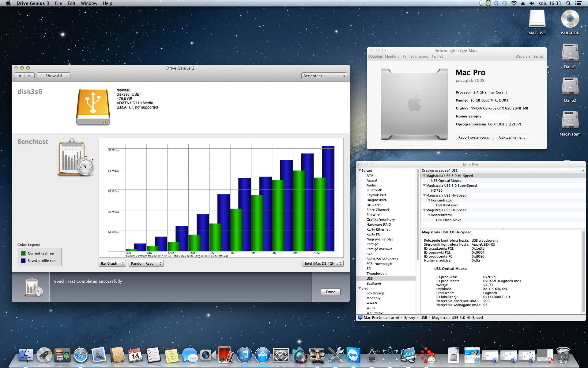Viewport: 588px width, 368px height.
Task: Open iTunes from the Dock
Action: [x=244, y=355]
